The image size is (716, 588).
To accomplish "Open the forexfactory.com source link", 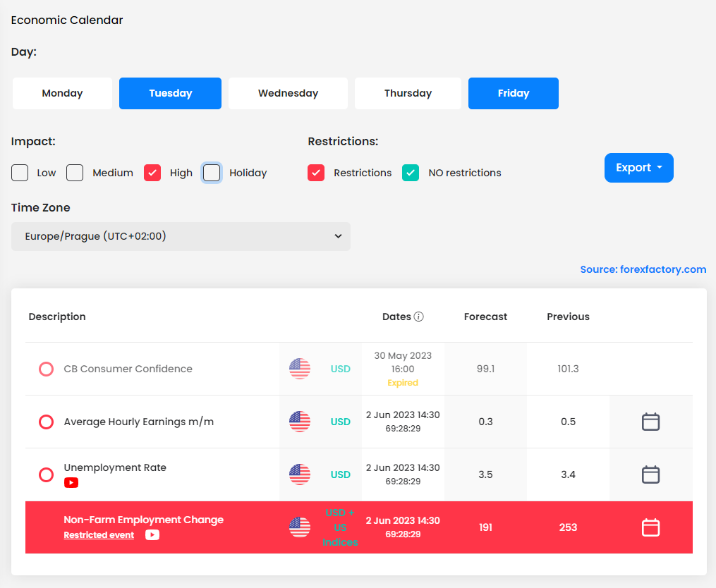I will point(643,269).
